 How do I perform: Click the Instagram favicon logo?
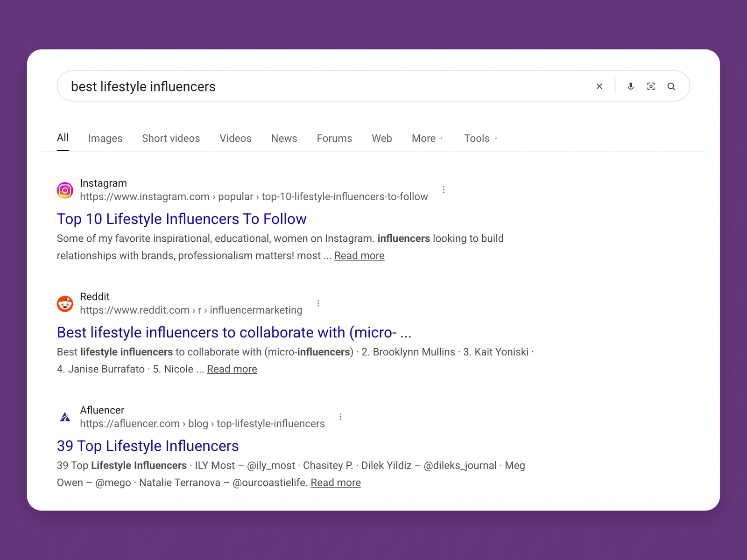[x=65, y=190]
